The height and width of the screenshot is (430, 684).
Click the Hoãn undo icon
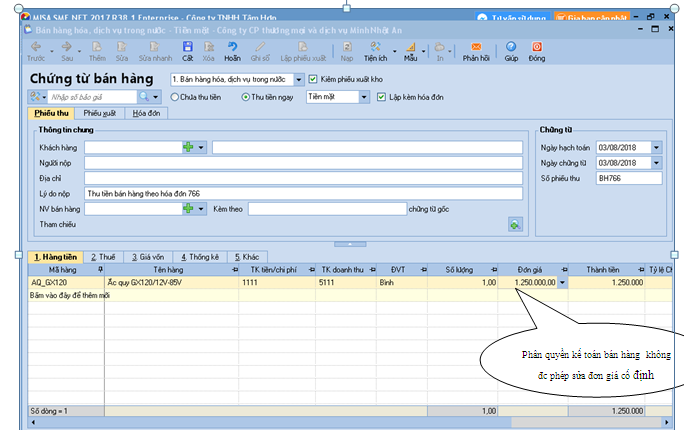coord(232,50)
